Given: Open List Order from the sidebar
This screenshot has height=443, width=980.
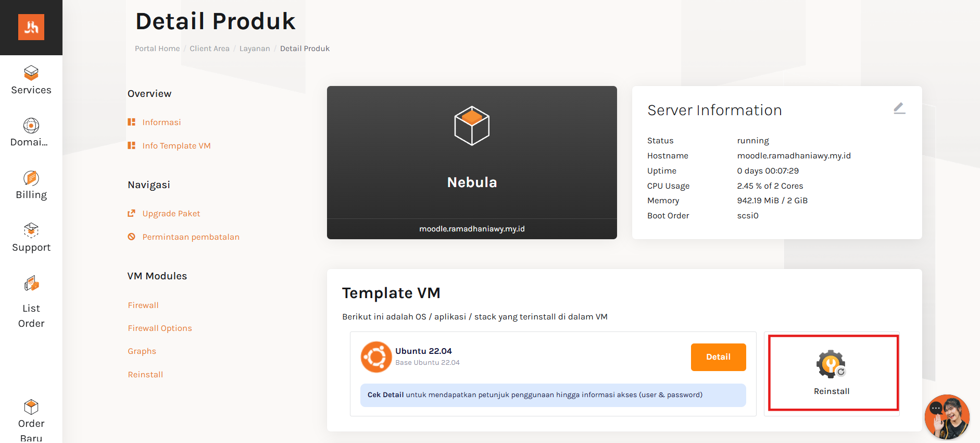Looking at the screenshot, I should (31, 284).
